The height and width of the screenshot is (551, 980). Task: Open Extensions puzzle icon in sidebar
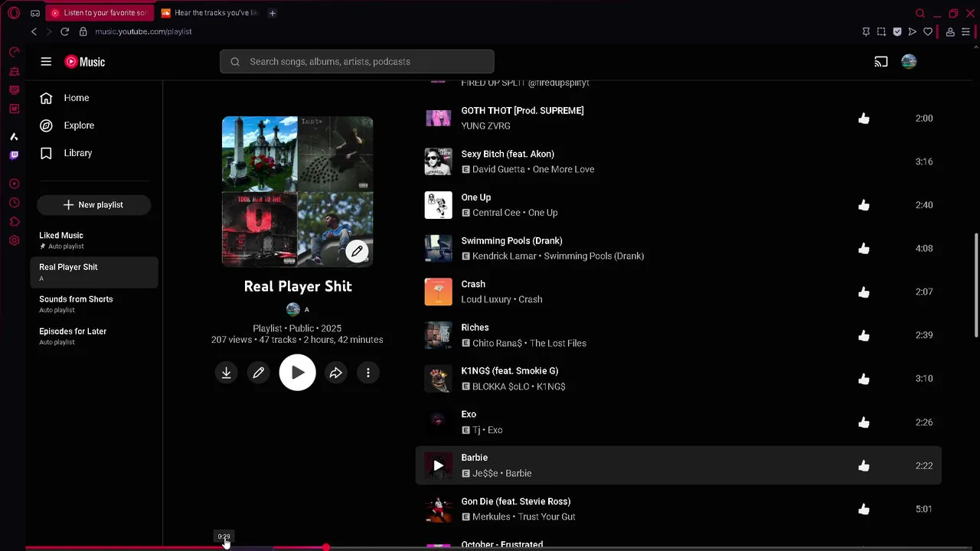click(14, 222)
